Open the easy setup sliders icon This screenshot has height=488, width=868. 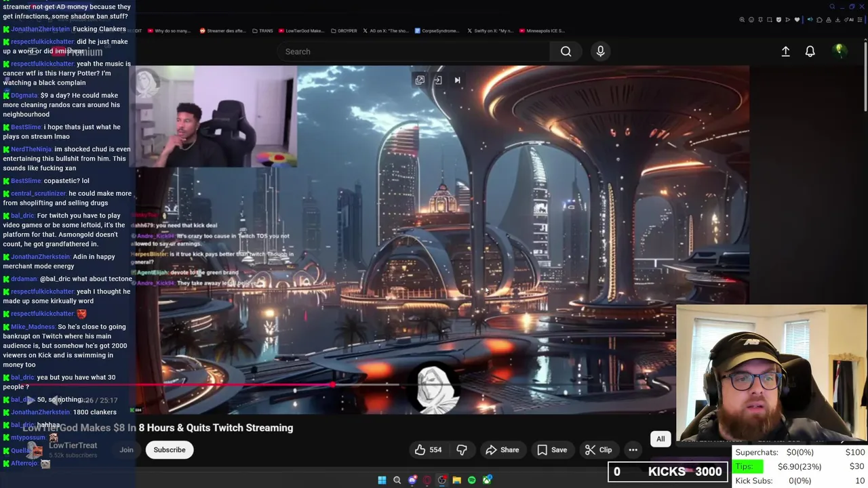pyautogui.click(x=859, y=20)
